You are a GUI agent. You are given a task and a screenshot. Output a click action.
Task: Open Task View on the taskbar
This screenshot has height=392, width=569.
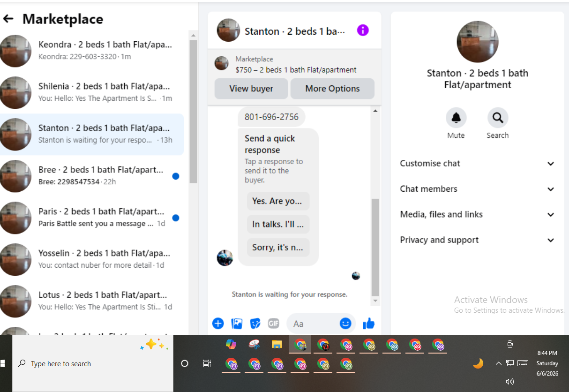pos(207,363)
